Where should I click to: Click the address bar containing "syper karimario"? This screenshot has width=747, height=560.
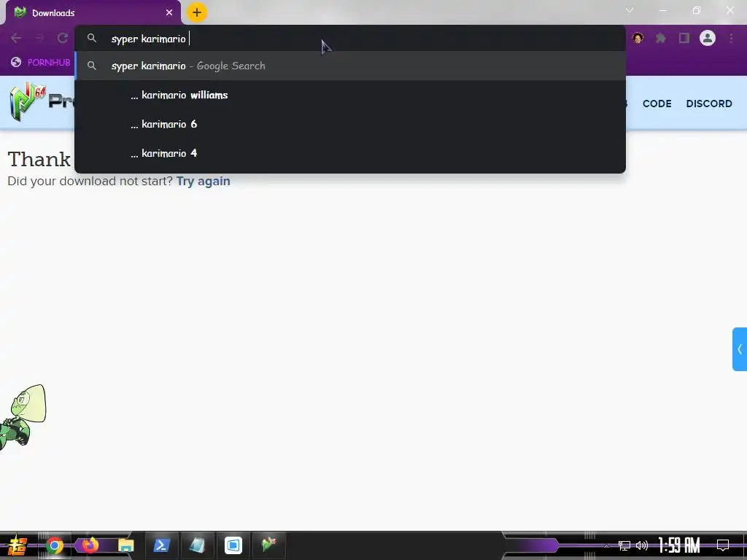click(350, 39)
